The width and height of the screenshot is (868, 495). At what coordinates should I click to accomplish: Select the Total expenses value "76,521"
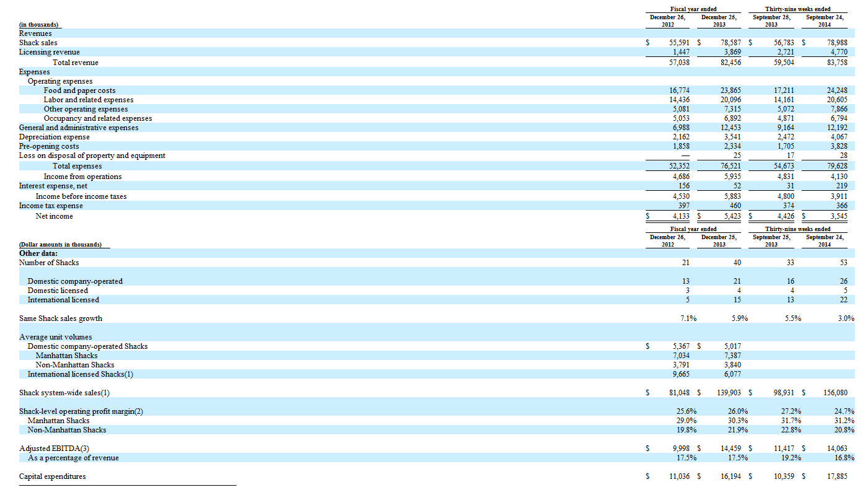coord(731,166)
